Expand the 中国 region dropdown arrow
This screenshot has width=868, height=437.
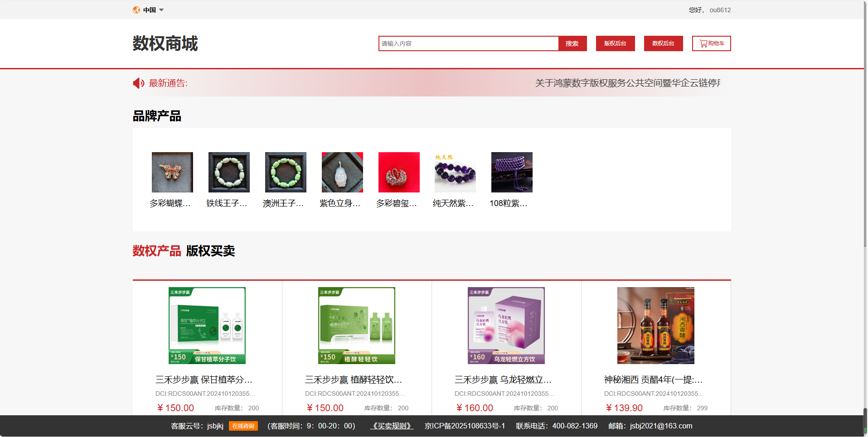click(161, 10)
